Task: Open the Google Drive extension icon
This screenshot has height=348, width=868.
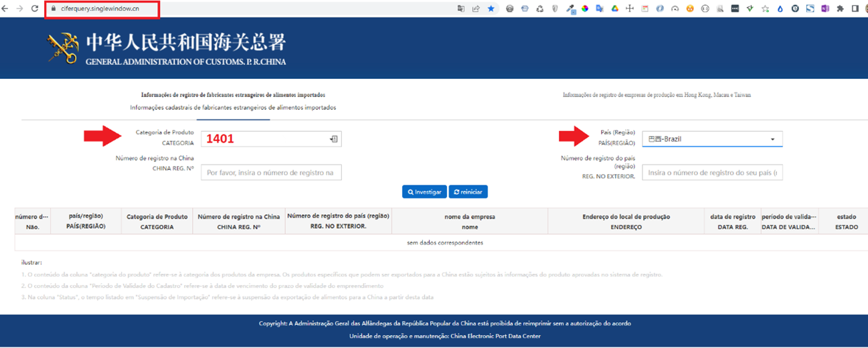Action: click(x=614, y=9)
